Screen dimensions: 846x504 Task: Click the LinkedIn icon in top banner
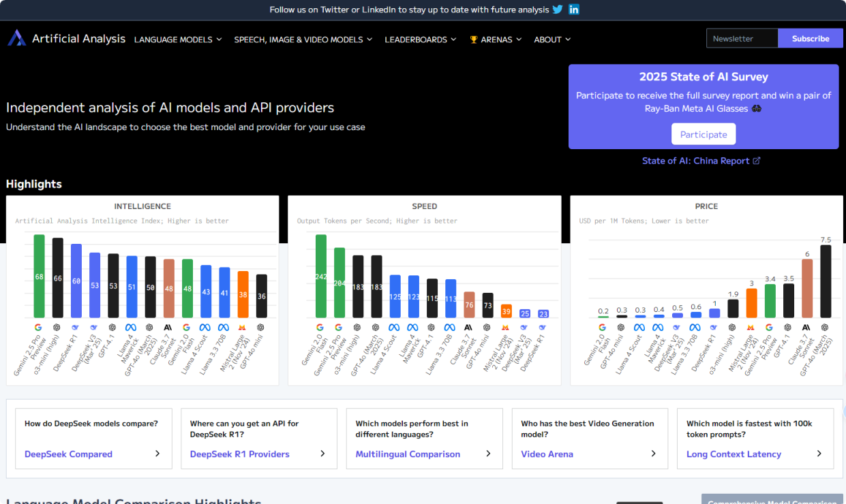coord(574,10)
